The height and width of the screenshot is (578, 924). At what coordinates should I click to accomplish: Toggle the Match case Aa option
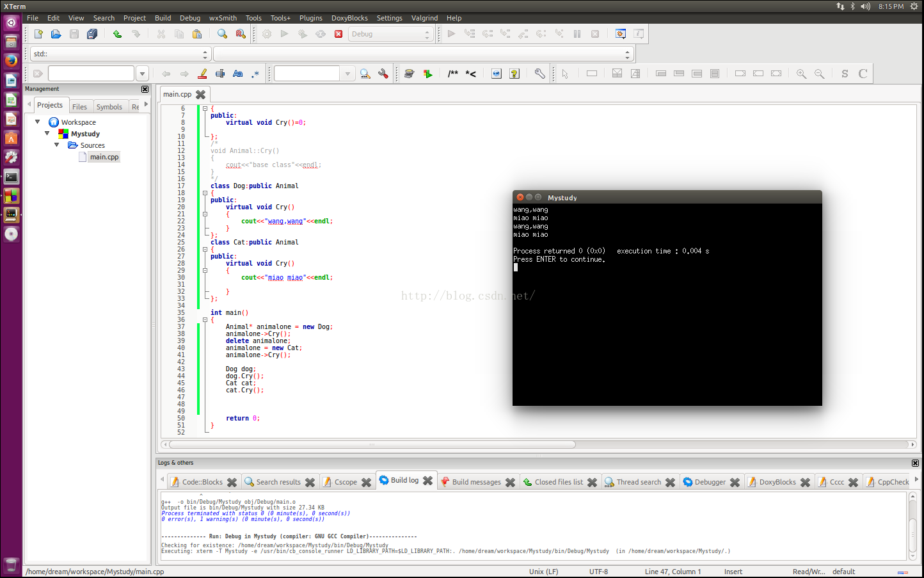coord(238,74)
